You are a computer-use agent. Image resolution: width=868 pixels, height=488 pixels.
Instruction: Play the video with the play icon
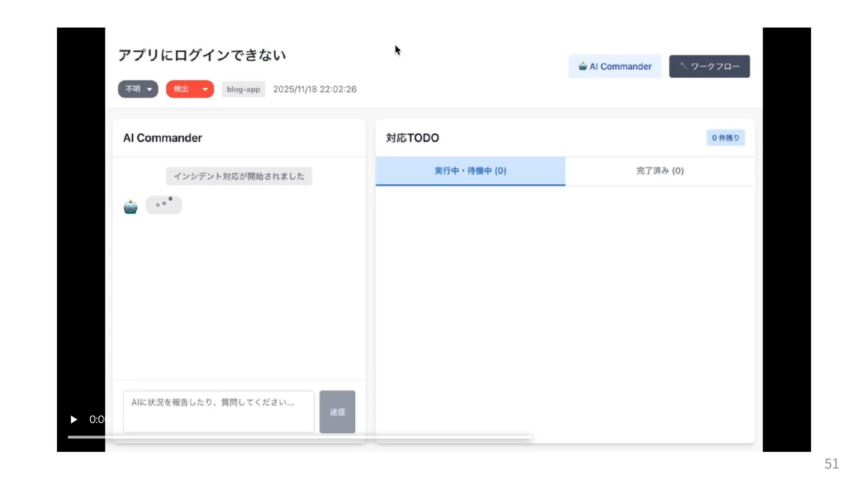click(x=74, y=420)
